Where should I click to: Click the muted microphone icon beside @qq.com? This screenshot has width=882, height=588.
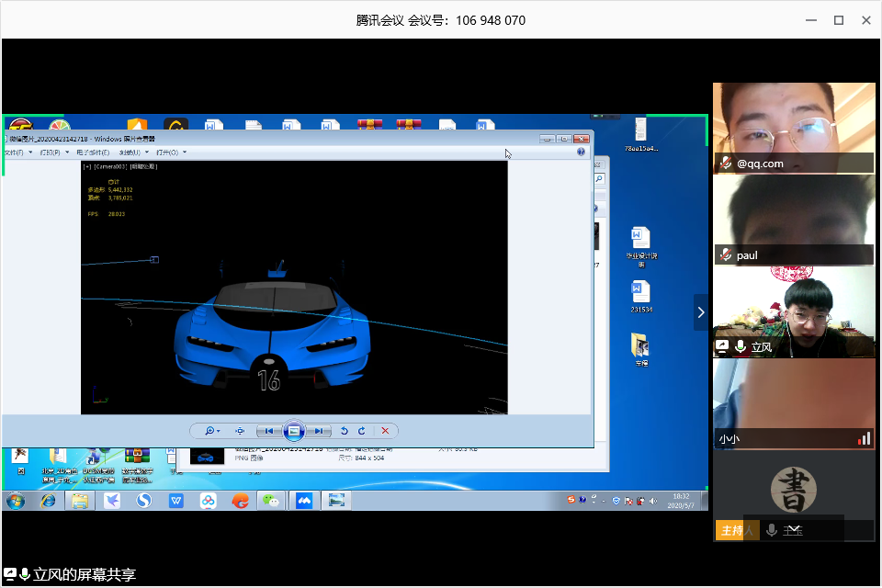pyautogui.click(x=725, y=164)
